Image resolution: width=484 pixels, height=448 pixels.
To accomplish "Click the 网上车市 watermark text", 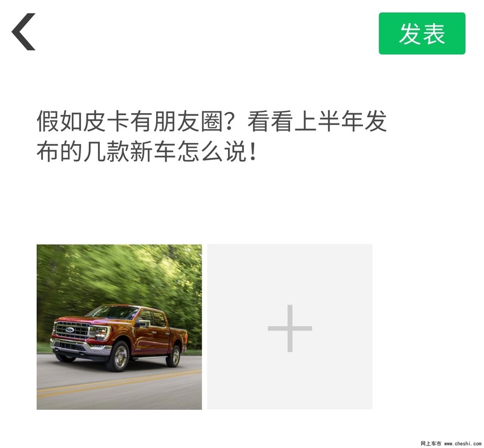I will pos(431,444).
